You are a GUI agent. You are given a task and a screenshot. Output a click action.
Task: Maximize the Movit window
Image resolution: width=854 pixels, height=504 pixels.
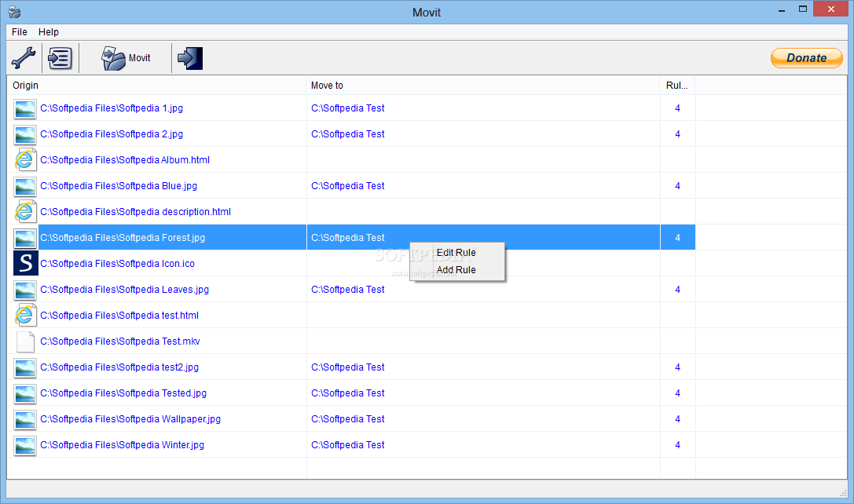pyautogui.click(x=803, y=9)
